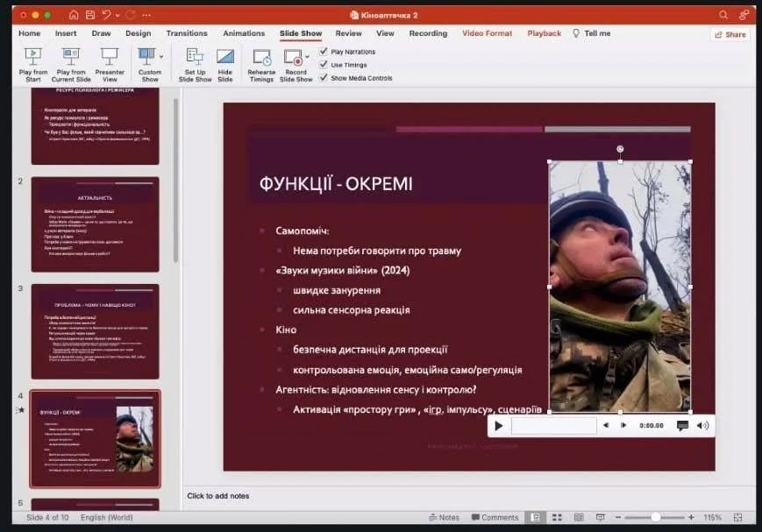Switch to Reading view icon
762x532 pixels.
(x=579, y=517)
